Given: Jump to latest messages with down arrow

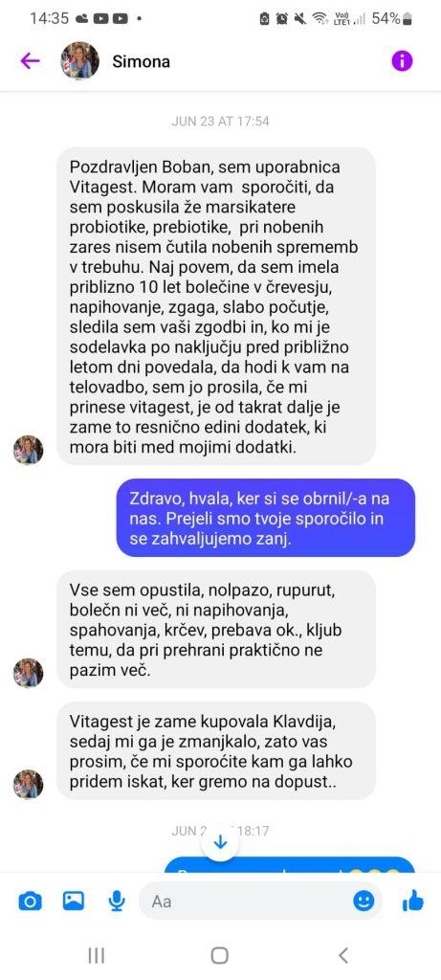Looking at the screenshot, I should [220, 842].
